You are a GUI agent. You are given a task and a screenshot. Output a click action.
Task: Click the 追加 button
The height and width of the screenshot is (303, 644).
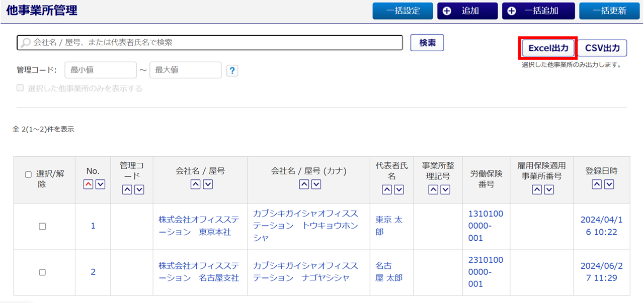(x=467, y=11)
